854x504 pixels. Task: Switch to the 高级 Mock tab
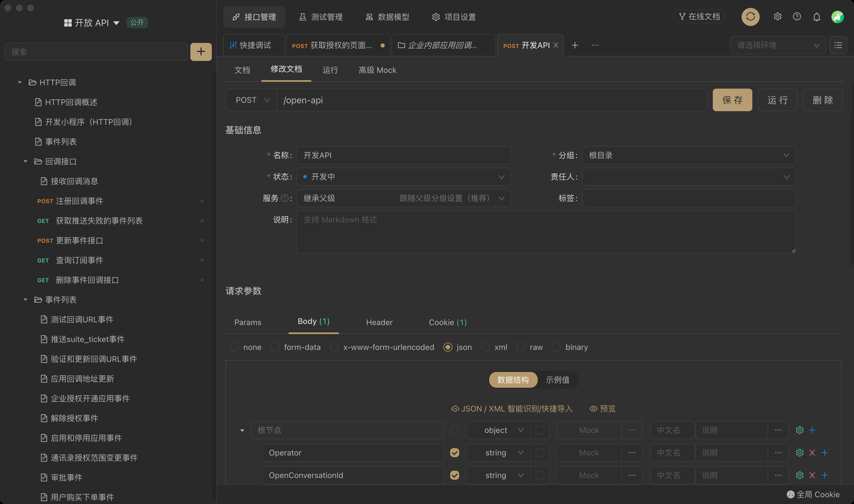tap(377, 70)
